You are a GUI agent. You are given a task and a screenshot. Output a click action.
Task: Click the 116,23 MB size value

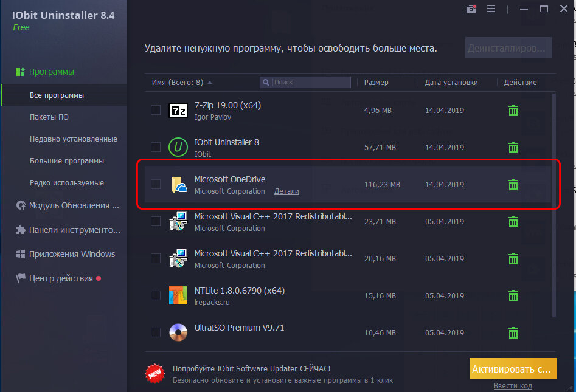(x=382, y=185)
